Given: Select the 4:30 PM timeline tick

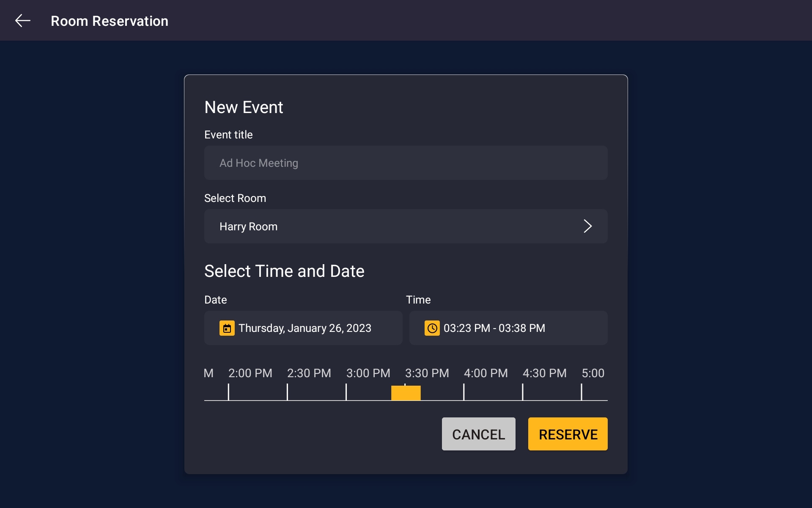Looking at the screenshot, I should point(523,392).
